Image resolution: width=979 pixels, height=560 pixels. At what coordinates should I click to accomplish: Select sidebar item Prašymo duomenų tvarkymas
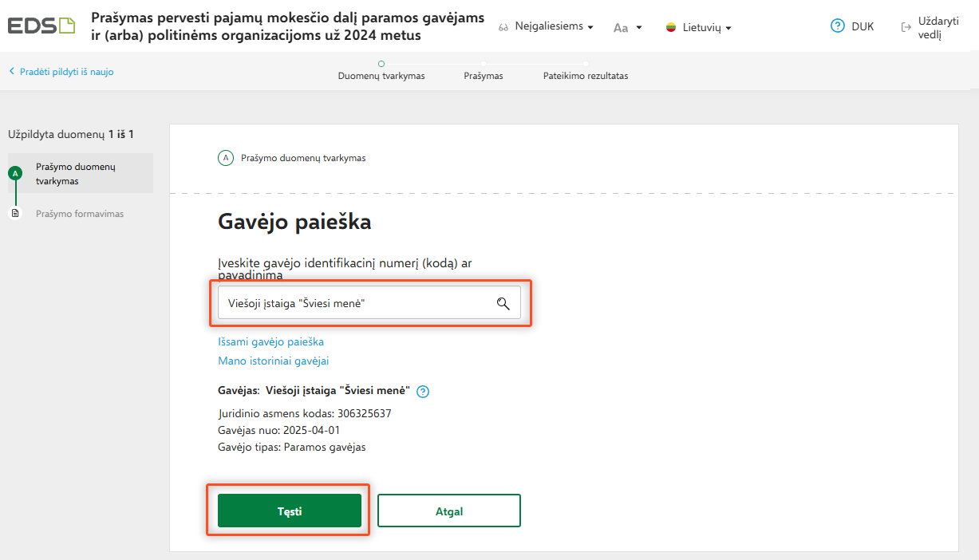tap(76, 174)
